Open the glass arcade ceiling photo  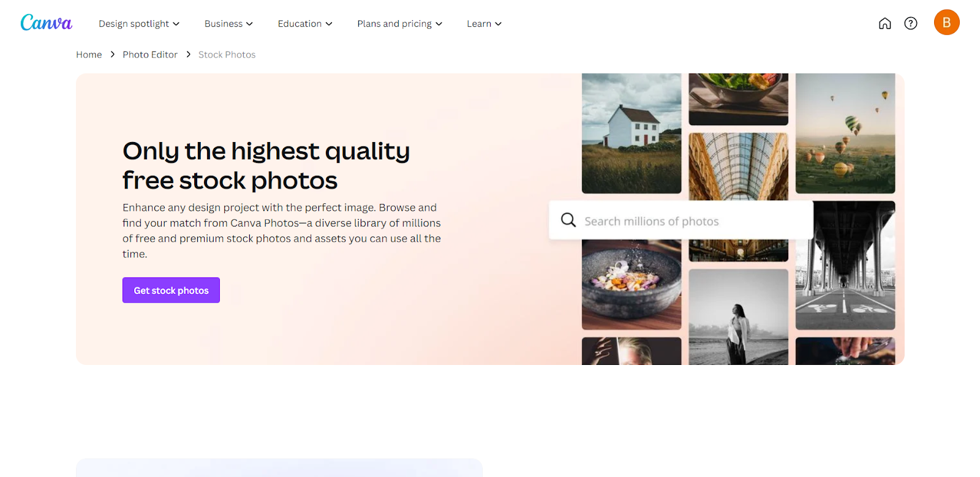(x=738, y=167)
